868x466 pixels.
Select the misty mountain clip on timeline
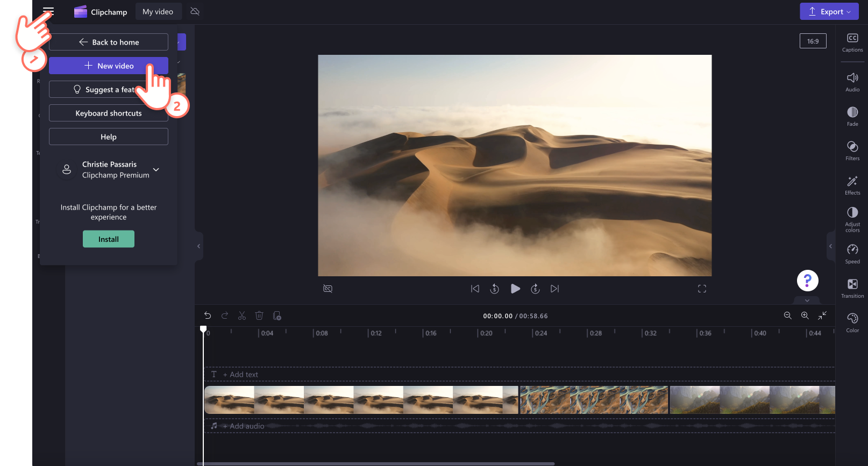pos(752,400)
